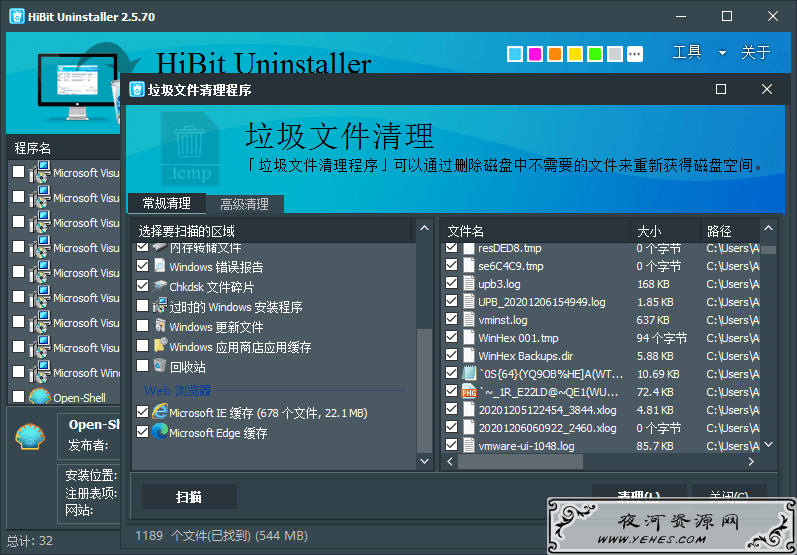Screen dimensions: 797x555
Task: Uncheck the upb3.log file checkbox
Action: click(451, 283)
